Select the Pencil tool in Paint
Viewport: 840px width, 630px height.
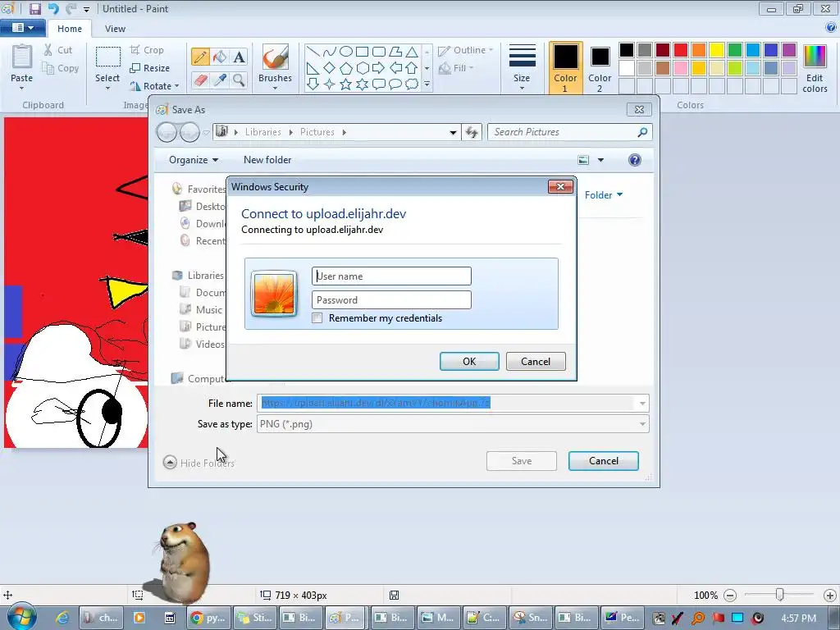click(x=200, y=57)
